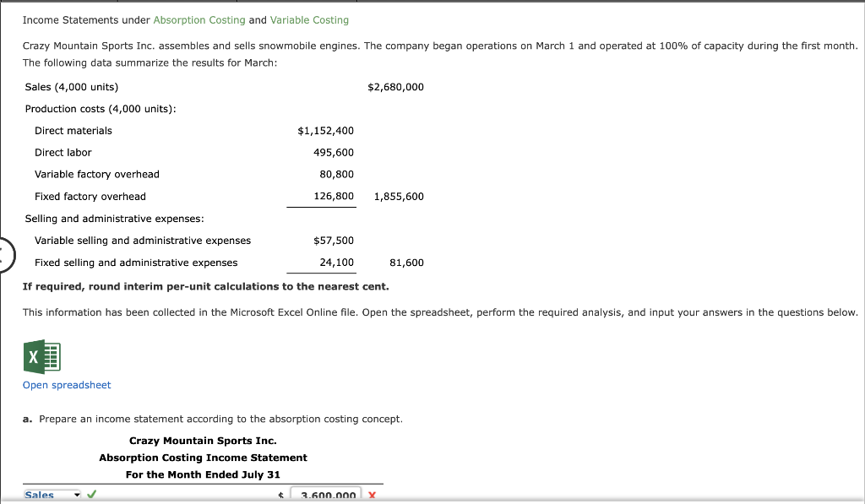Select the direct materials value '$1,152,400'
The width and height of the screenshot is (865, 504).
pos(325,131)
